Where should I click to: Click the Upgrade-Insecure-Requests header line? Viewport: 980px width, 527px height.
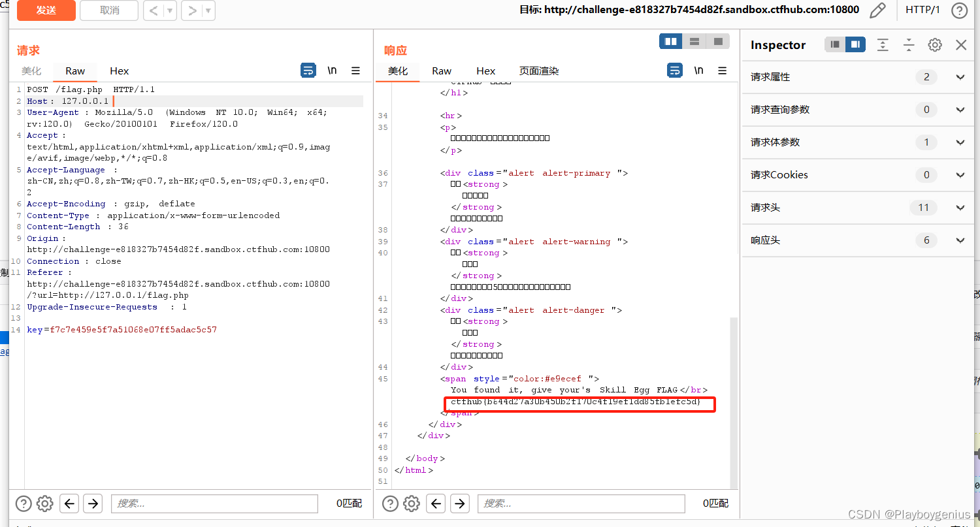106,307
